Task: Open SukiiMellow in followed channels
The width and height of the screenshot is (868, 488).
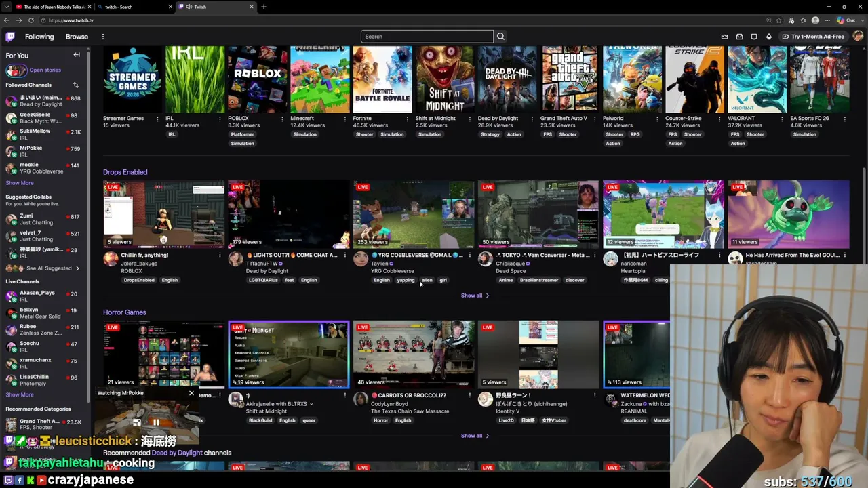Action: pos(43,134)
